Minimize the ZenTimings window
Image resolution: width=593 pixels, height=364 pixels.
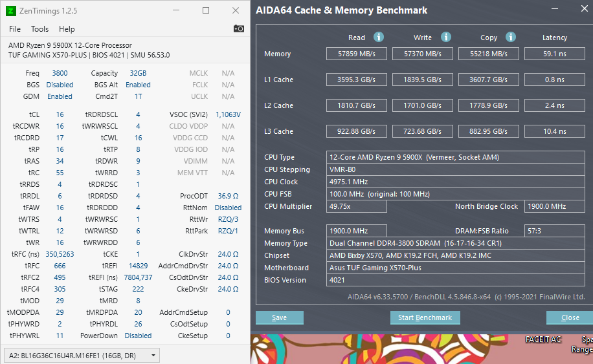(176, 10)
